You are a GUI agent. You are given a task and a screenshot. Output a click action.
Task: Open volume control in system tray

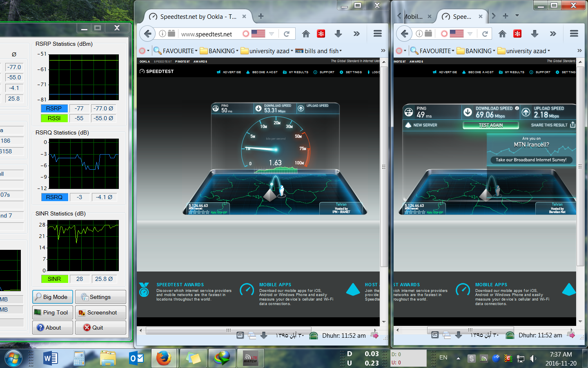click(x=533, y=359)
